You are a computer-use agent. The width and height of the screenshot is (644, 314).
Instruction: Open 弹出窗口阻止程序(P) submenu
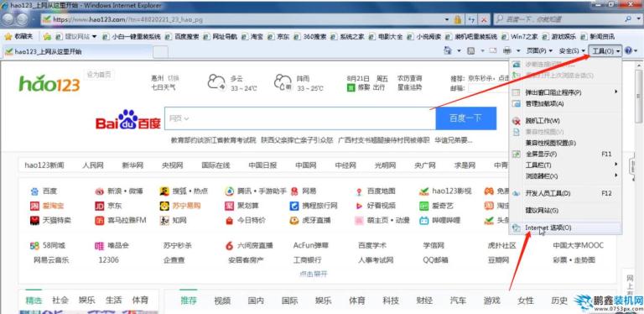565,92
